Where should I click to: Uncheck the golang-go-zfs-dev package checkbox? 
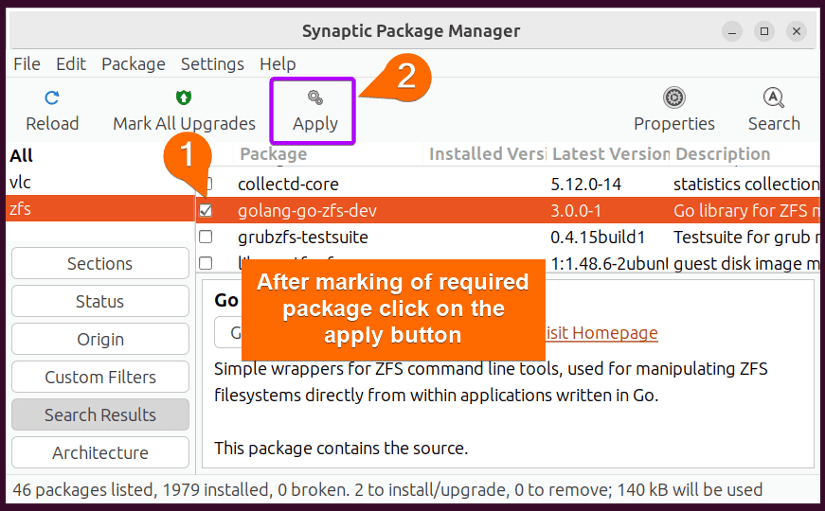[206, 211]
